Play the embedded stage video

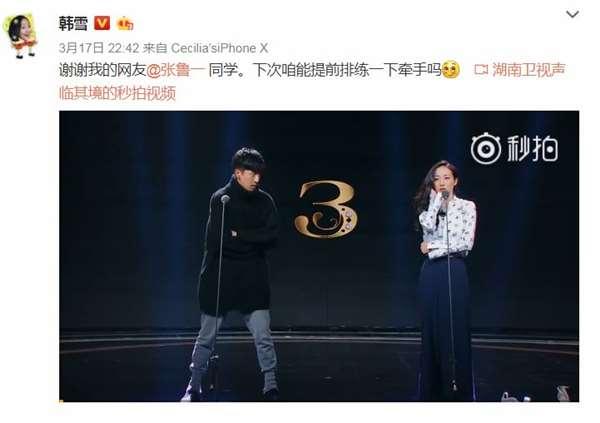click(x=319, y=256)
